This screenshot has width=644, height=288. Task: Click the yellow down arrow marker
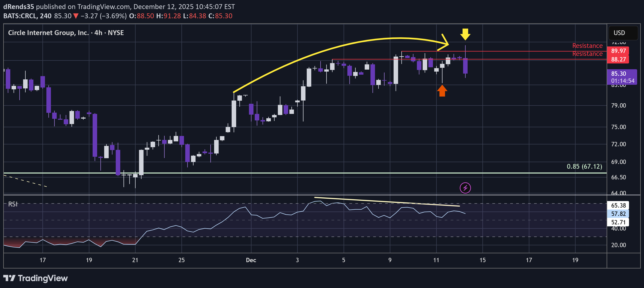(465, 34)
